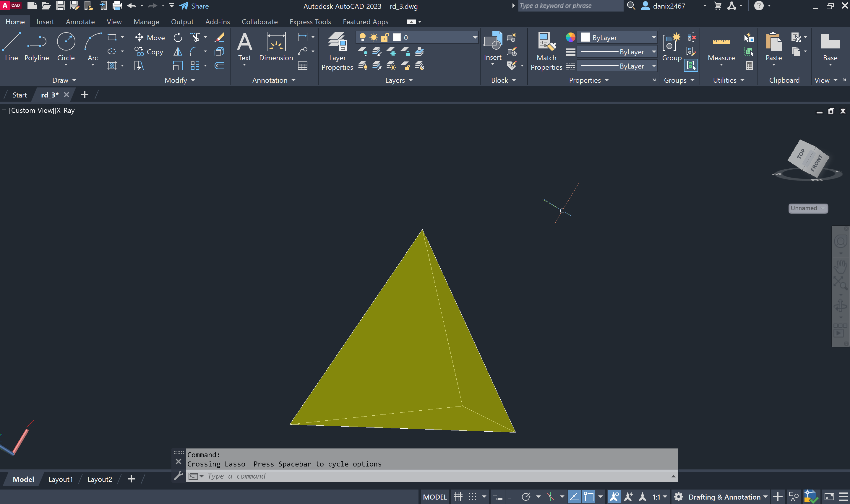Select the Line drawing tool
The image size is (850, 504).
(11, 46)
